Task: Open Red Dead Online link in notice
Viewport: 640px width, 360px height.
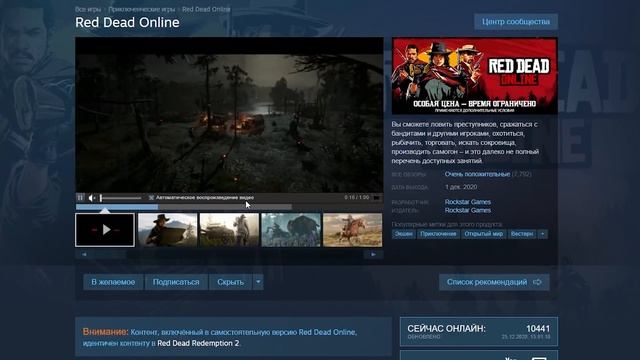Action: coord(327,332)
